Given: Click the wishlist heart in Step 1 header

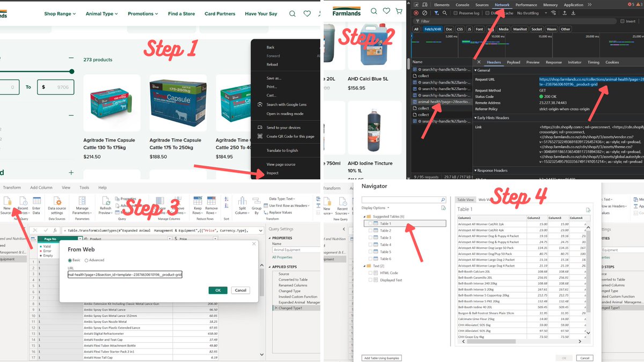Looking at the screenshot, I should pyautogui.click(x=307, y=13).
